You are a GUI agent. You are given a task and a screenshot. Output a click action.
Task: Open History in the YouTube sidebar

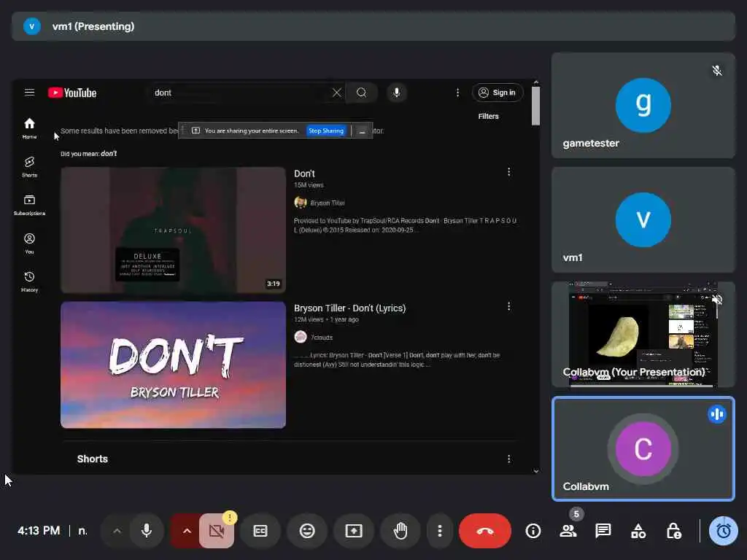(x=29, y=281)
